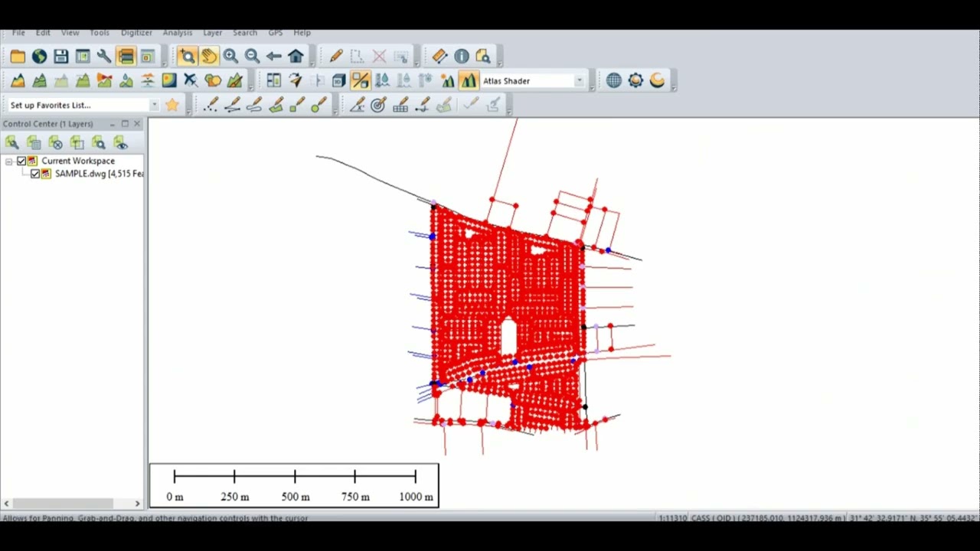Select the create circle feature tool
Image resolution: width=980 pixels, height=551 pixels.
click(319, 105)
